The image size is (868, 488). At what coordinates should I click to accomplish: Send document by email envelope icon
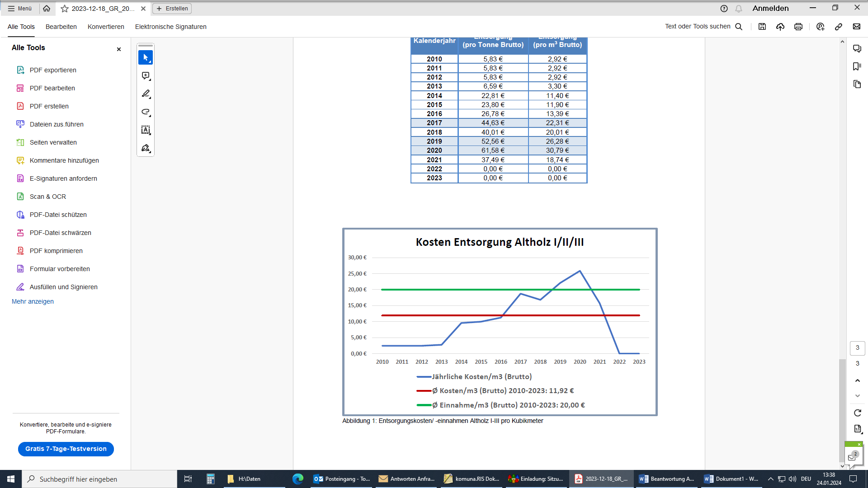tap(857, 27)
